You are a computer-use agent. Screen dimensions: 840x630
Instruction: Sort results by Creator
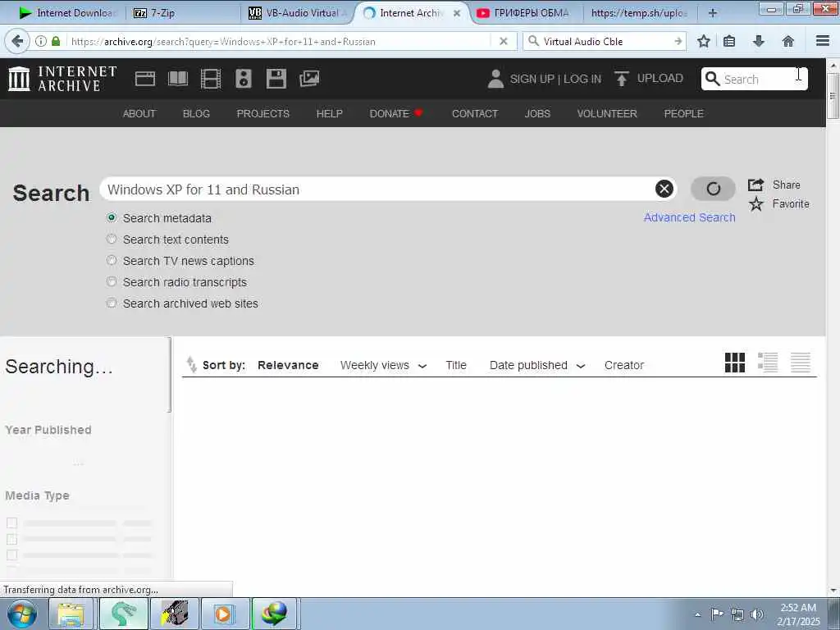click(624, 365)
